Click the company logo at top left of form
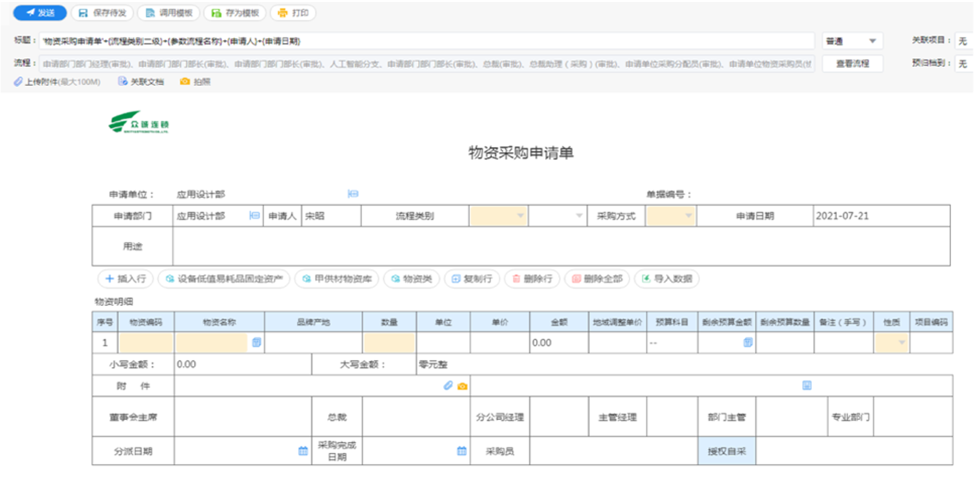The height and width of the screenshot is (477, 980). pyautogui.click(x=139, y=122)
